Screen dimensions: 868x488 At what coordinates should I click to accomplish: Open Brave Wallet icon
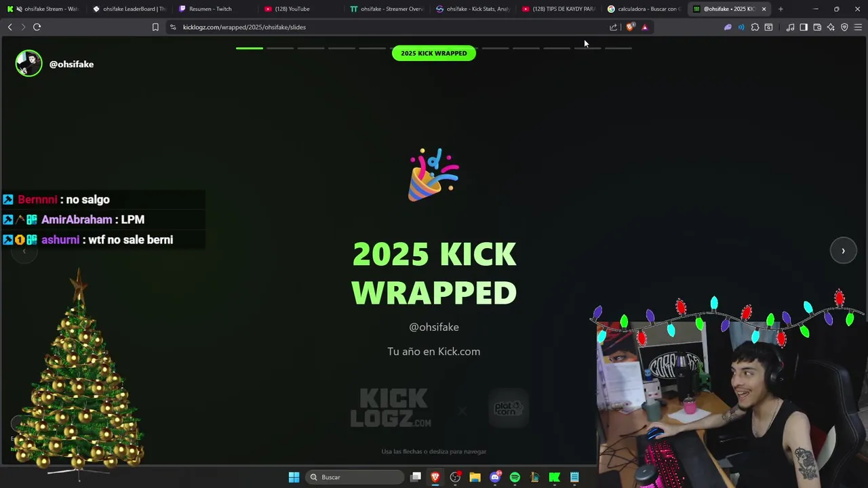tap(817, 27)
